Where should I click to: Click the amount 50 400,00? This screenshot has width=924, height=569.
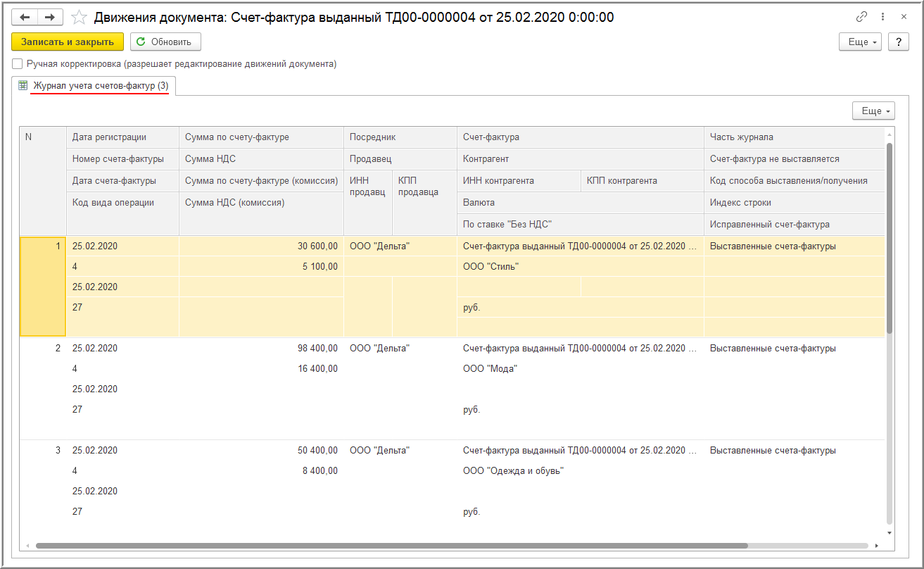[x=317, y=451]
